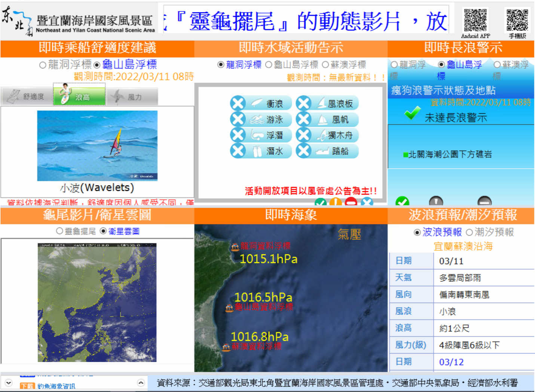Screen dimensions: 535x392
Task: Click the 北關海潮公園下方礁岩 location entry
Action: [x=450, y=154]
